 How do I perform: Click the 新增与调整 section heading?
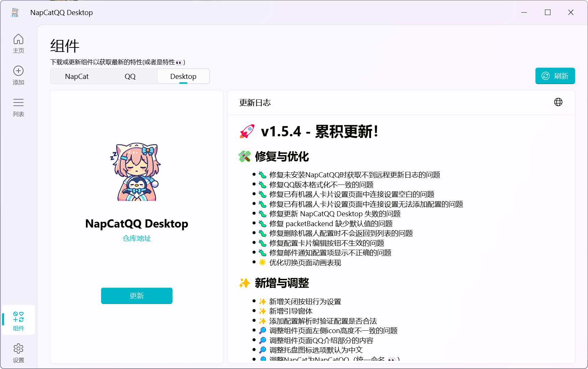(x=282, y=283)
